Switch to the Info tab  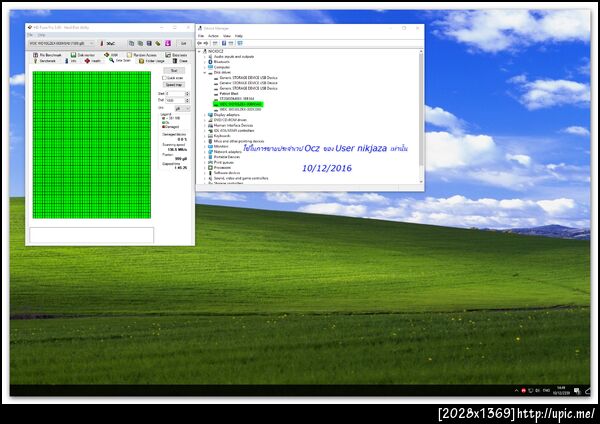(x=70, y=61)
